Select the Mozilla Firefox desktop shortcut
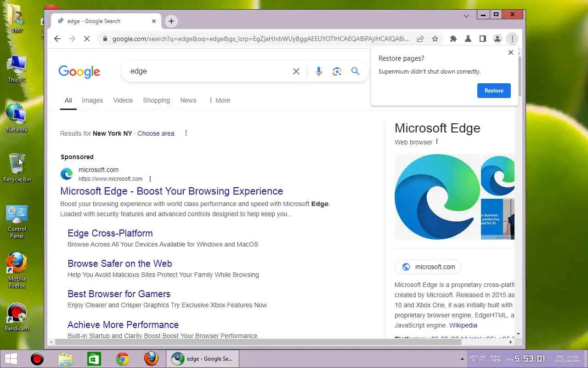The height and width of the screenshot is (368, 588). point(17,270)
